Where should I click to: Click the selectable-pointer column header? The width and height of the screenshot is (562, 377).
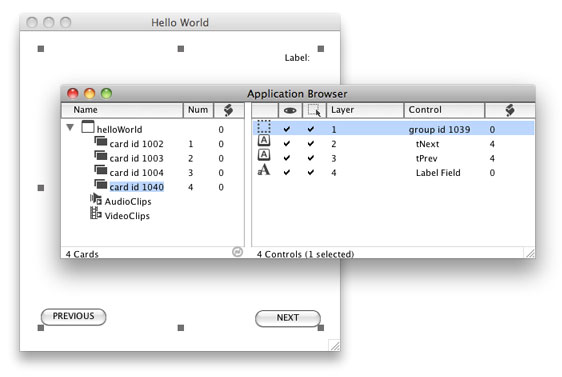click(x=314, y=110)
